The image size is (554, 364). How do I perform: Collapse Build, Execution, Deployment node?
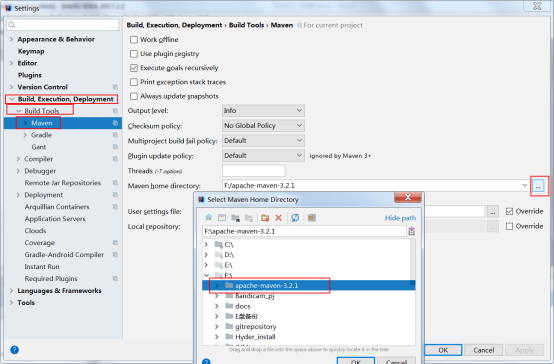12,99
